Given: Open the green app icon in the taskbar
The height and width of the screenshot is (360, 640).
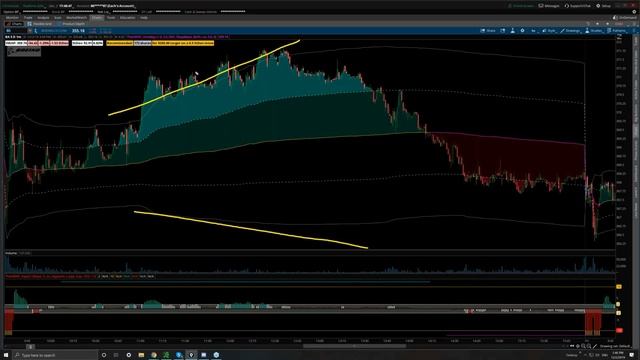Looking at the screenshot, I should point(166,355).
